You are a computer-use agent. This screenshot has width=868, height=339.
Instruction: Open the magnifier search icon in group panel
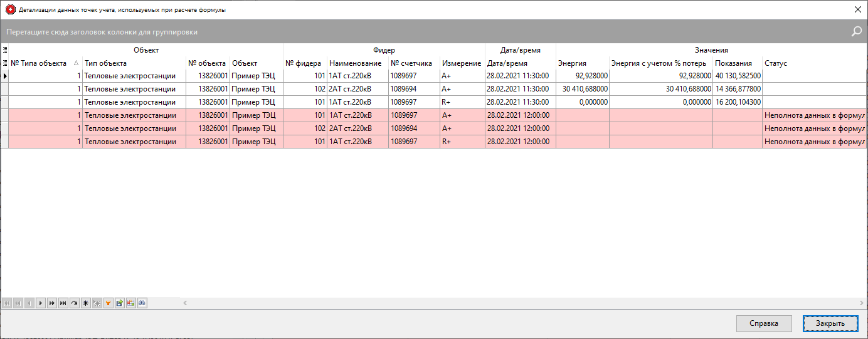tap(856, 31)
